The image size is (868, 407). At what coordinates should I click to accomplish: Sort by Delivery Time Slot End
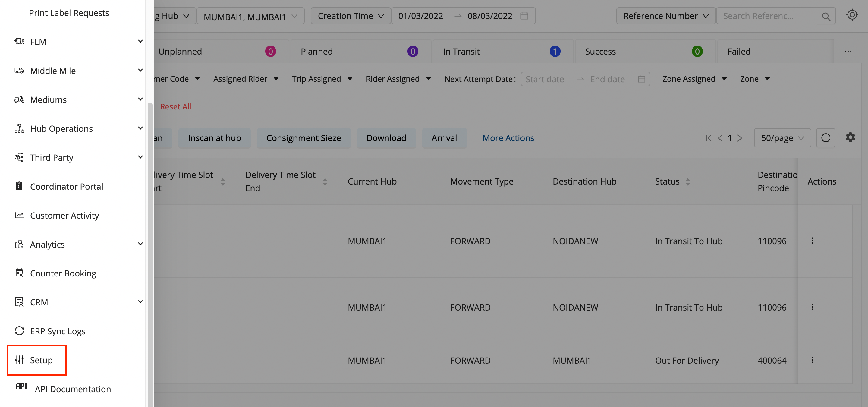(325, 181)
